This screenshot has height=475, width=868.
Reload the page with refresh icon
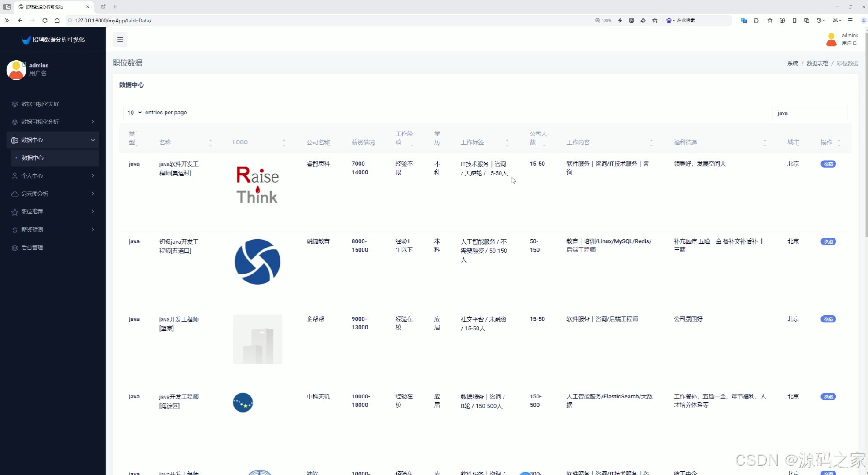(45, 21)
